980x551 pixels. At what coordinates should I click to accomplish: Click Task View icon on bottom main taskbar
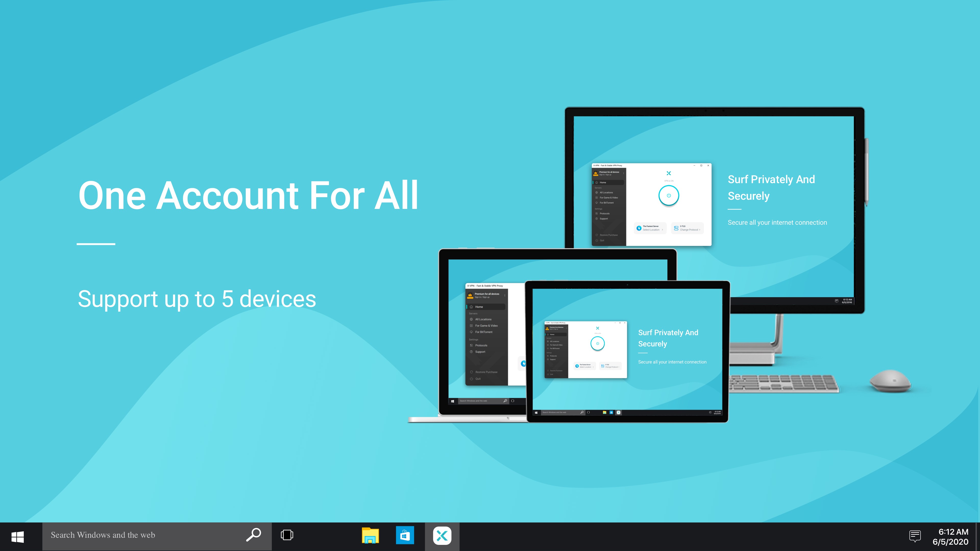tap(287, 535)
